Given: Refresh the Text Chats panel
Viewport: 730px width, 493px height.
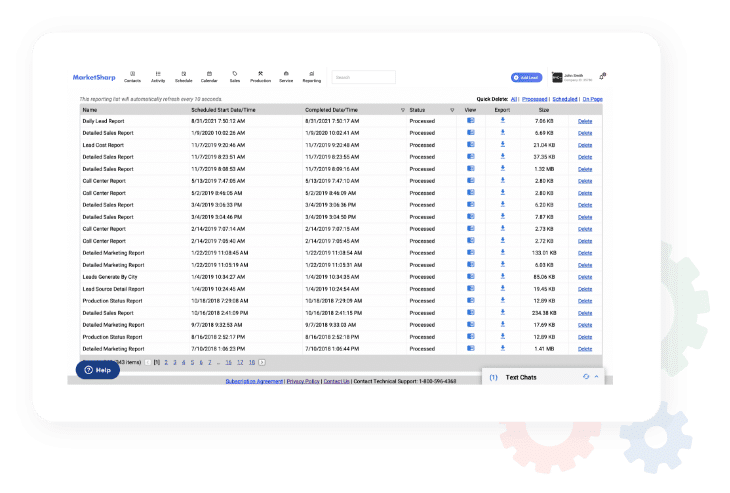Looking at the screenshot, I should click(586, 377).
